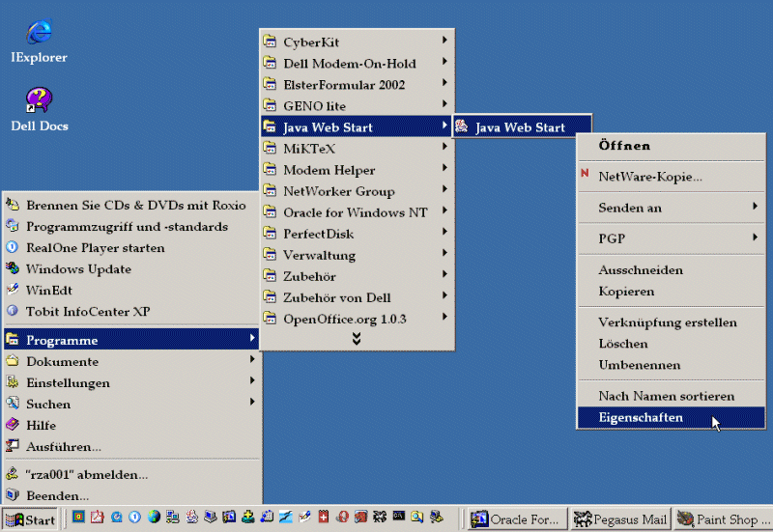
Task: Expand the CyberKit submenu arrow
Action: click(444, 40)
